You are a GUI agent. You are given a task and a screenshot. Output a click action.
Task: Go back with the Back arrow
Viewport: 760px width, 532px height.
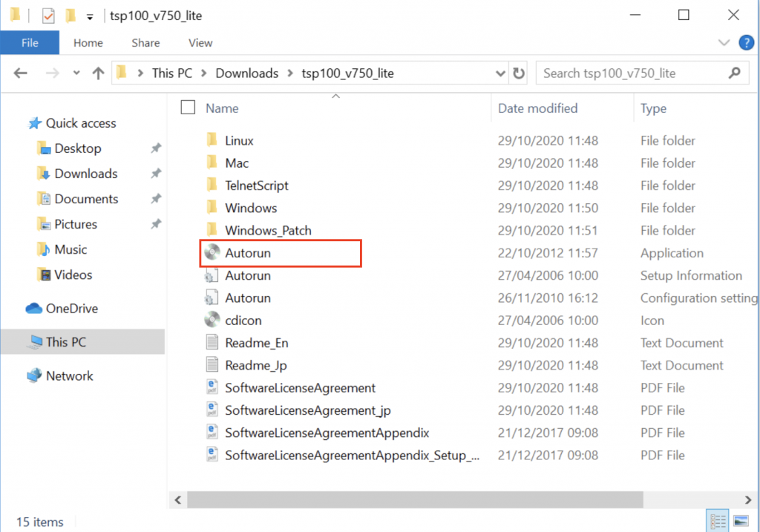pos(20,73)
